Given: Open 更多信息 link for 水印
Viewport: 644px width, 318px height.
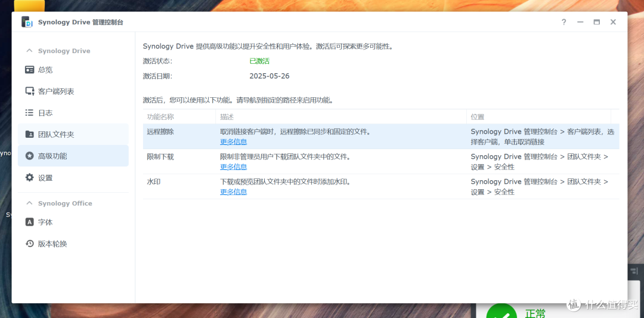Looking at the screenshot, I should tap(233, 192).
